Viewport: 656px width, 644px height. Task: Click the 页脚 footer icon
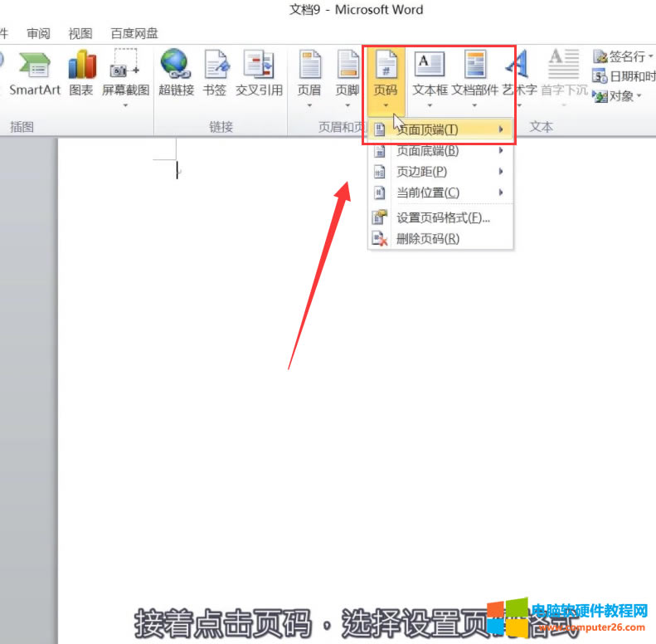348,65
